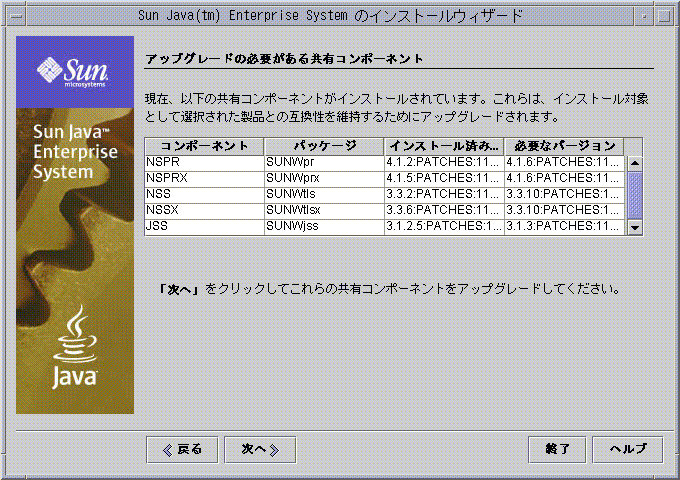
Task: Click the 戻る (Back) button
Action: pos(182,450)
